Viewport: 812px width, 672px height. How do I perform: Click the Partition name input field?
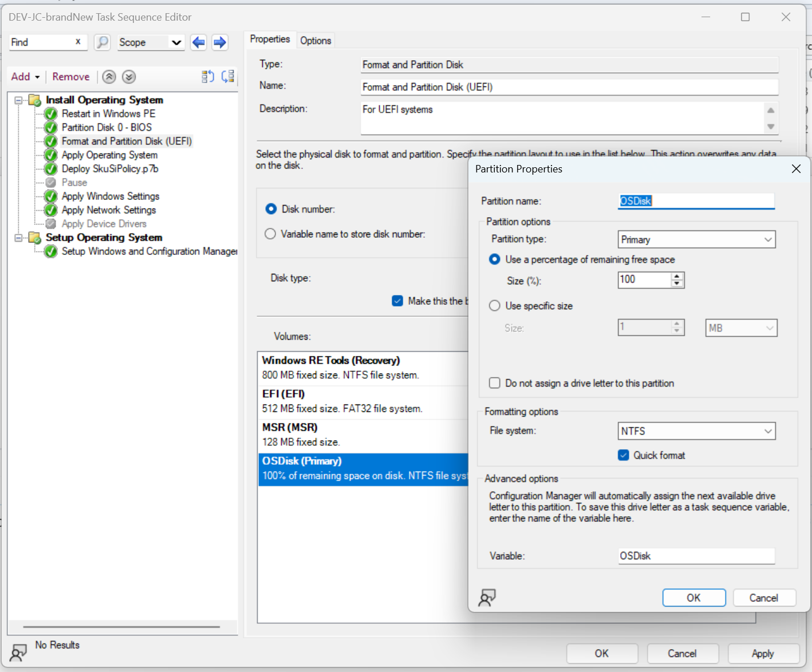point(696,201)
